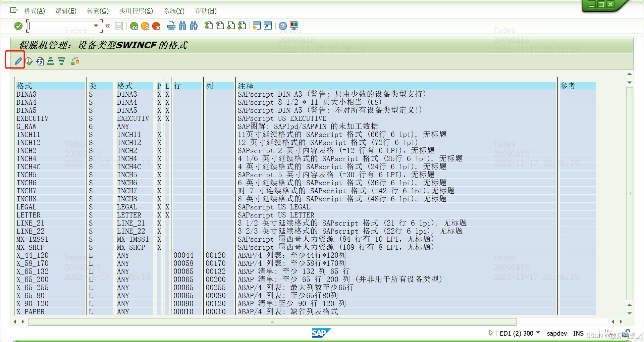The height and width of the screenshot is (342, 644).
Task: Jump to the last page icon
Action: click(242, 26)
